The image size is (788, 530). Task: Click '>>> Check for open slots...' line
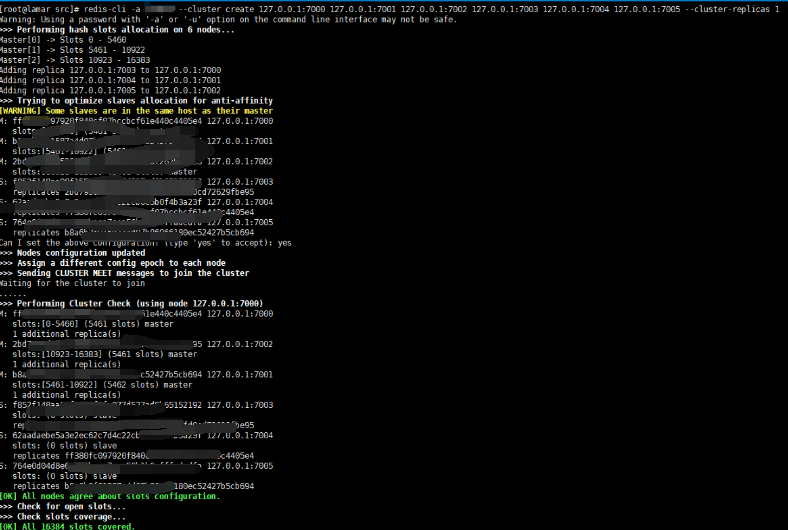tap(63, 506)
